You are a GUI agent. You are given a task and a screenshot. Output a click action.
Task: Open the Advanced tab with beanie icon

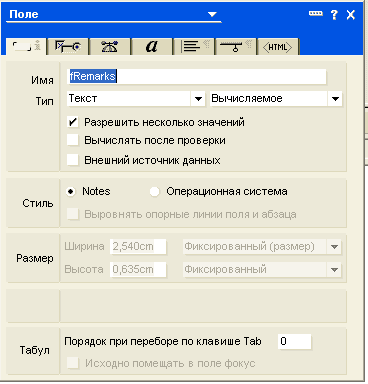[x=110, y=47]
